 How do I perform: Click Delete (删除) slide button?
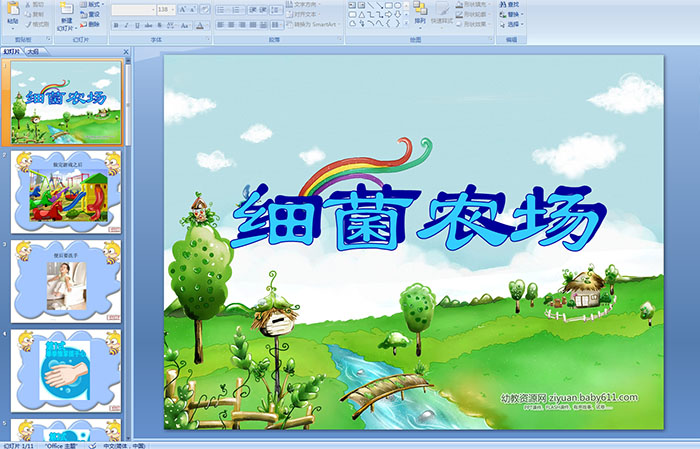[90, 24]
